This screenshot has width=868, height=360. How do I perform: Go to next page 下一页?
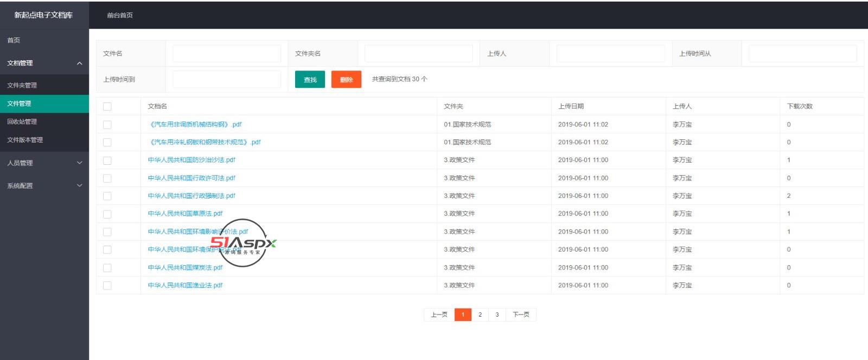pos(521,314)
